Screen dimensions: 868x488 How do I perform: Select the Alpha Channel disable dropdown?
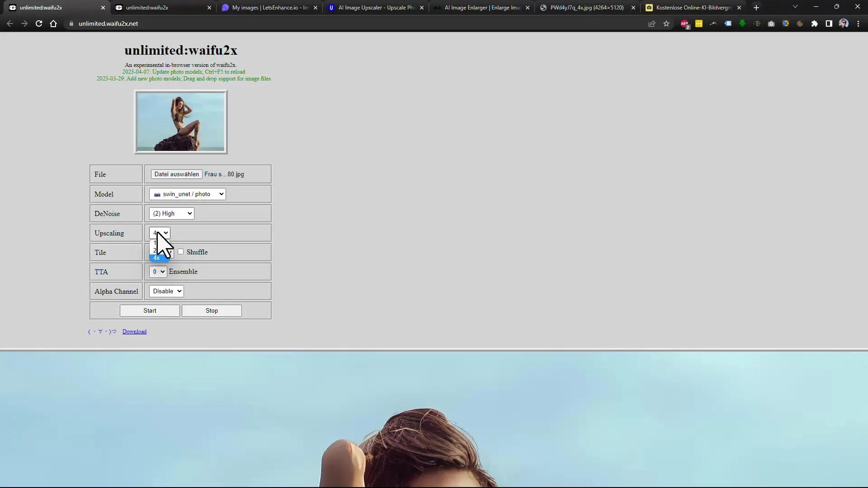pos(166,291)
